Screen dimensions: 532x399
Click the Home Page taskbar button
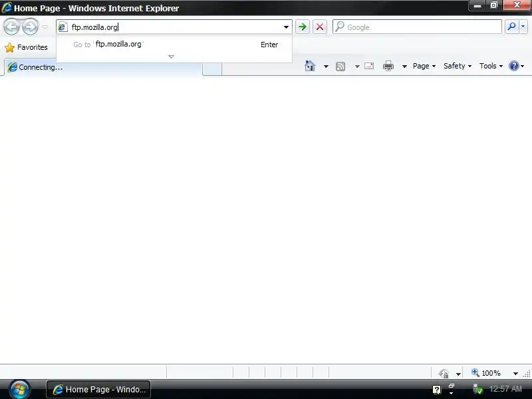(x=98, y=389)
